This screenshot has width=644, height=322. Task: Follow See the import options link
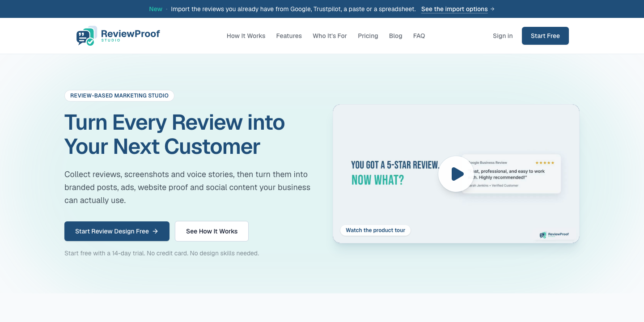pos(458,9)
